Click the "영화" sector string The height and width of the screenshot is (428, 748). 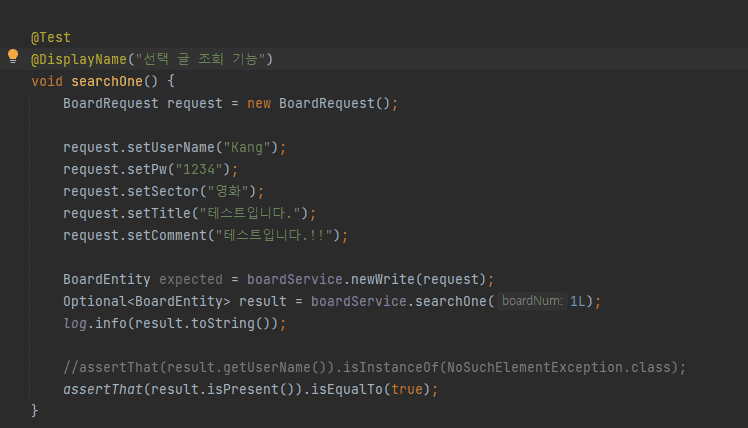pos(228,191)
